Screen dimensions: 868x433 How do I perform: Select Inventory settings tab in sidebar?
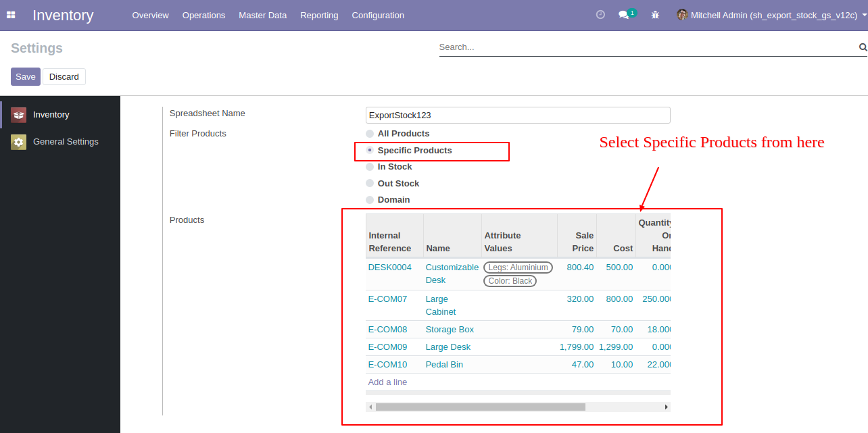point(60,115)
